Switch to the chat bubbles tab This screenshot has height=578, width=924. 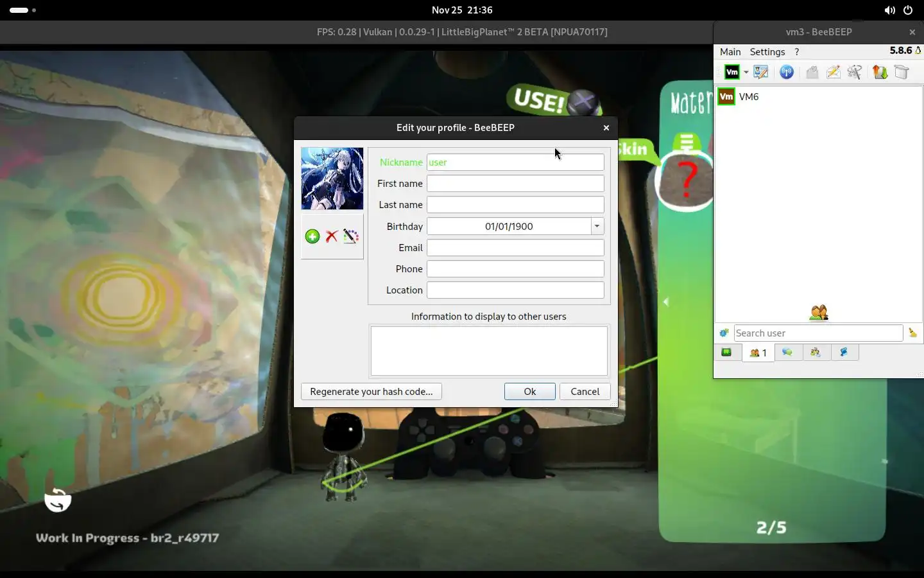pos(788,353)
